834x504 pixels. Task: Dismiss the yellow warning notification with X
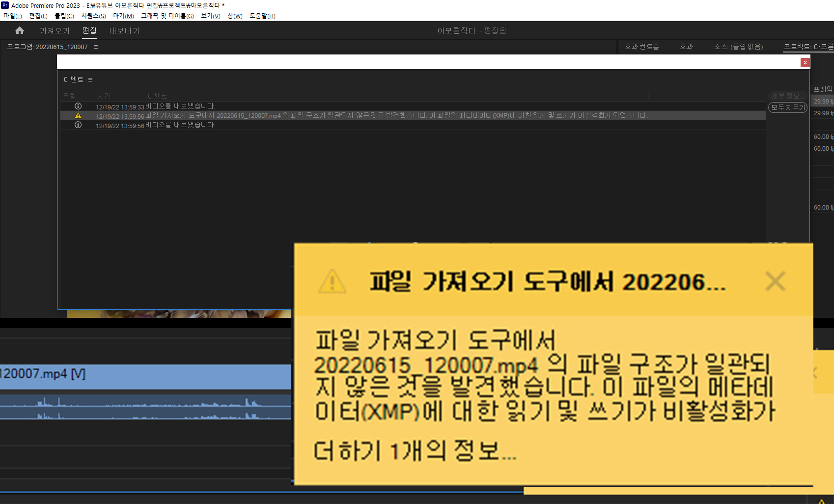775,281
